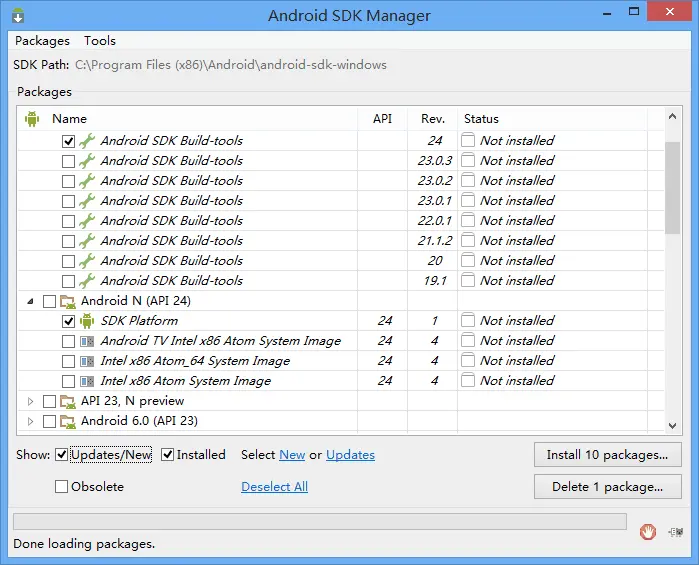This screenshot has width=699, height=565.
Task: Click the not-installed status icon for Build-tools 24
Action: coord(468,140)
